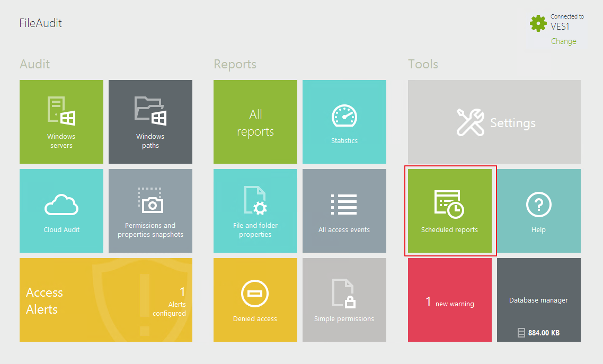Open the Windows servers tile

coord(61,122)
